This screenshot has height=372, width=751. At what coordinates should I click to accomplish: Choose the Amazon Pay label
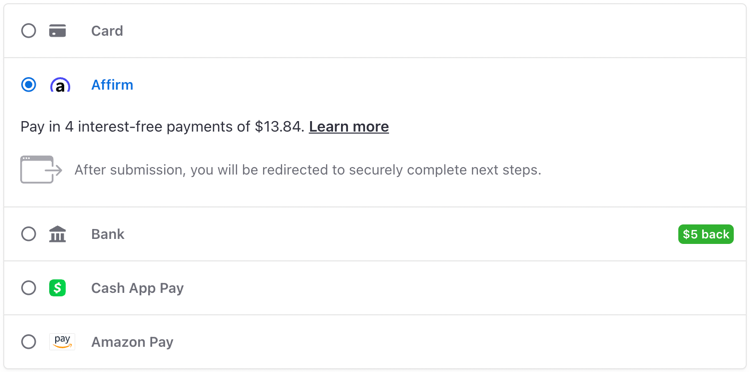(x=132, y=342)
